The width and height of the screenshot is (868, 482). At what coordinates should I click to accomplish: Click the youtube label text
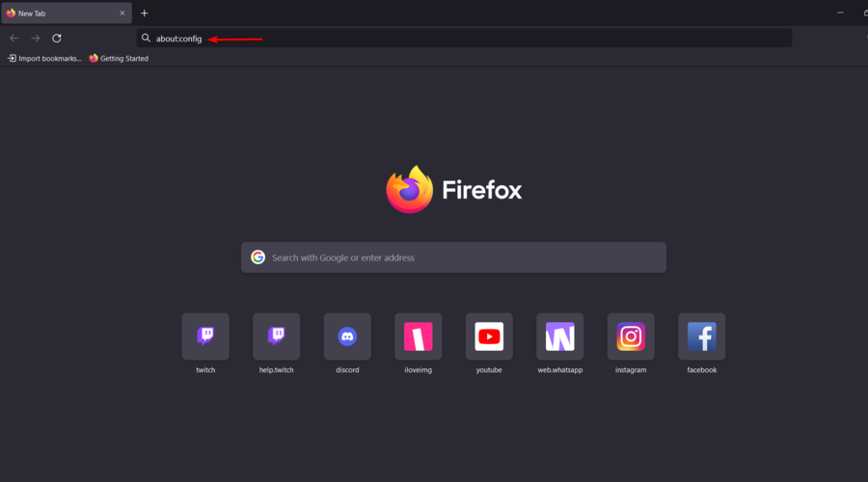pyautogui.click(x=489, y=369)
